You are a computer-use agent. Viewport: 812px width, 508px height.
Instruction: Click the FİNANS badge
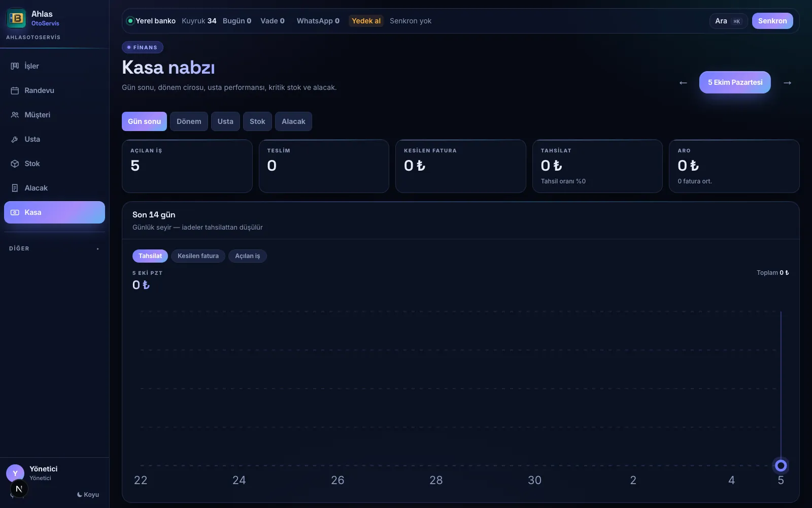click(x=143, y=47)
